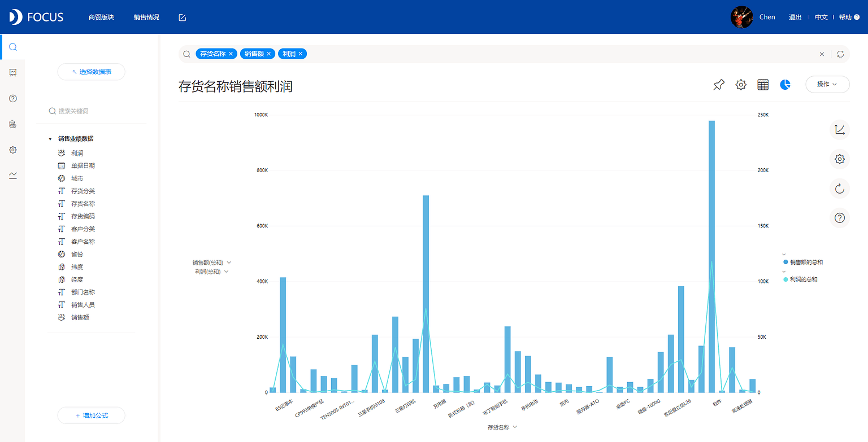Select the 客户分类 column
The image size is (868, 442).
[83, 229]
